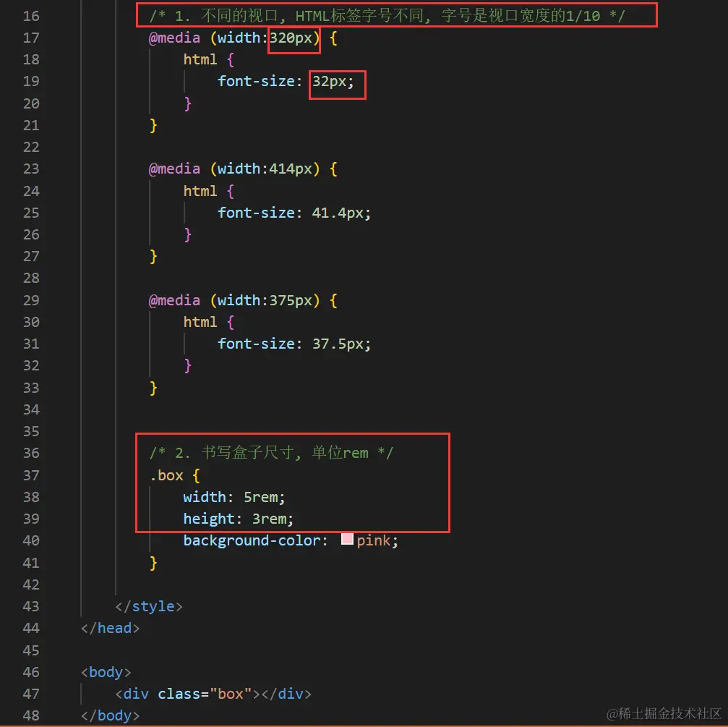Click the closing brace on line 41
Screen dimensions: 728x727
click(x=153, y=563)
